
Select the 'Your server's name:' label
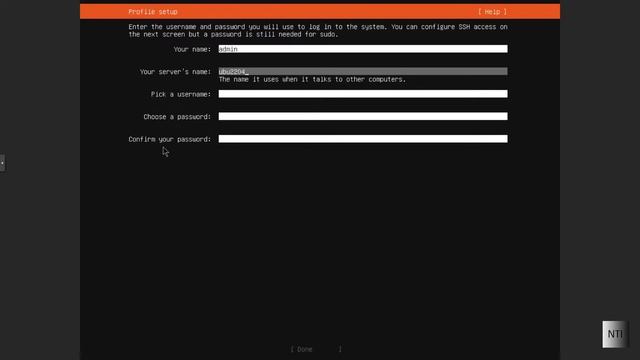(x=175, y=72)
